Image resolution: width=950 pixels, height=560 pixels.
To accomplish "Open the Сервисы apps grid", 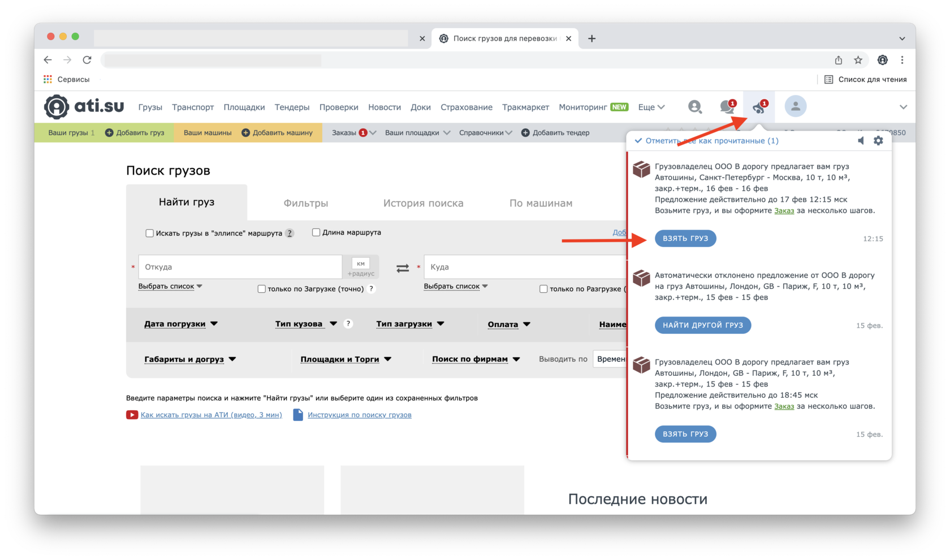I will [x=47, y=79].
